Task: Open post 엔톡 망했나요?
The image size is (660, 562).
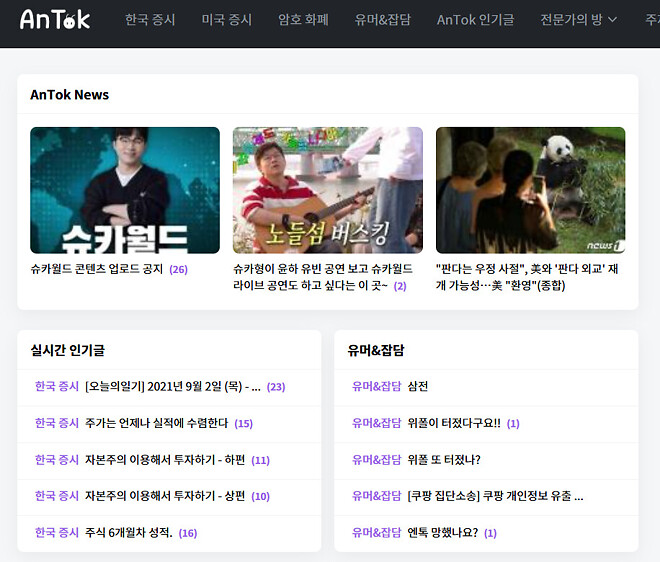Action: 443,533
